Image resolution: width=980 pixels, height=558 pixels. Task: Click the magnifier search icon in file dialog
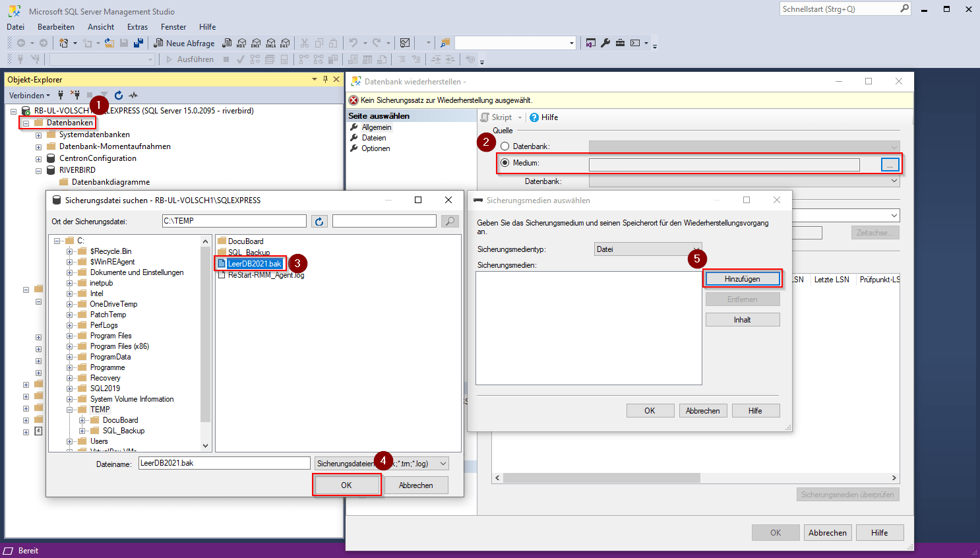click(450, 222)
